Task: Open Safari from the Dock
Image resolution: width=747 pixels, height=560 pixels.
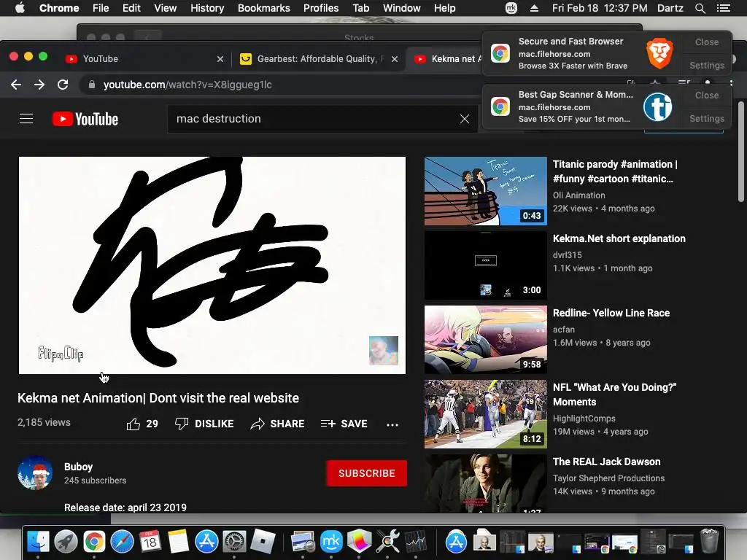Action: click(x=122, y=542)
